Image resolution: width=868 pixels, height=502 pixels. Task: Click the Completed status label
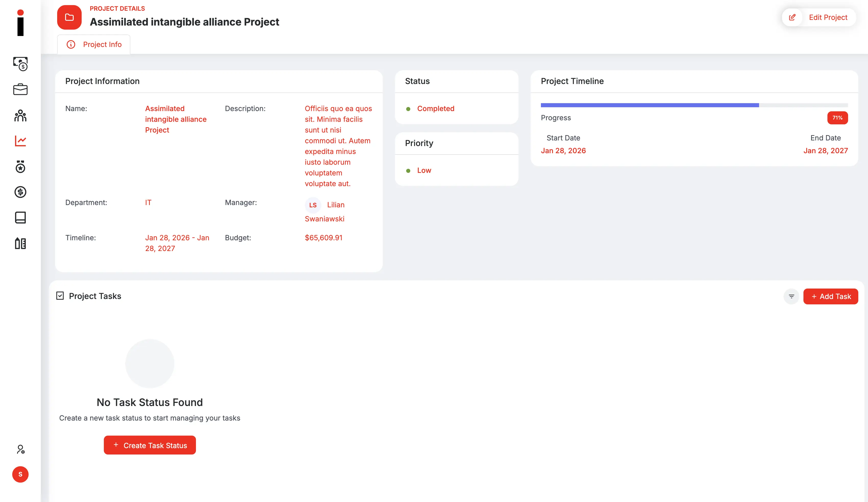[x=436, y=109]
